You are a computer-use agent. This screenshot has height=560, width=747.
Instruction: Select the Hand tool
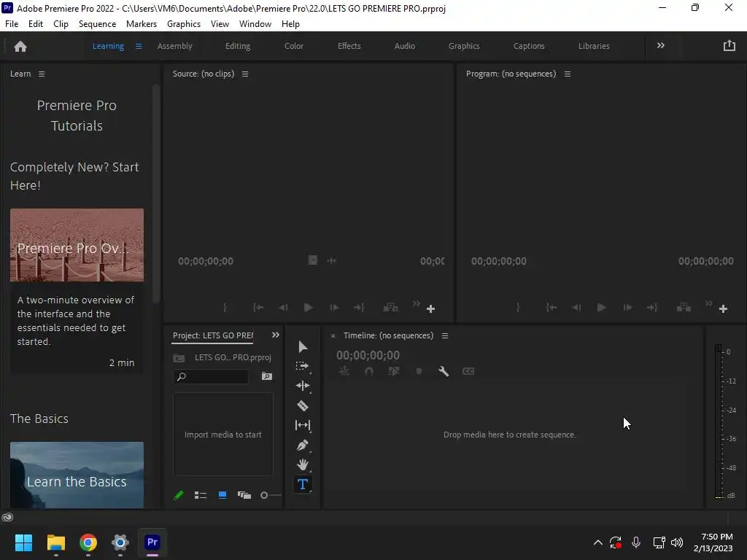[303, 464]
